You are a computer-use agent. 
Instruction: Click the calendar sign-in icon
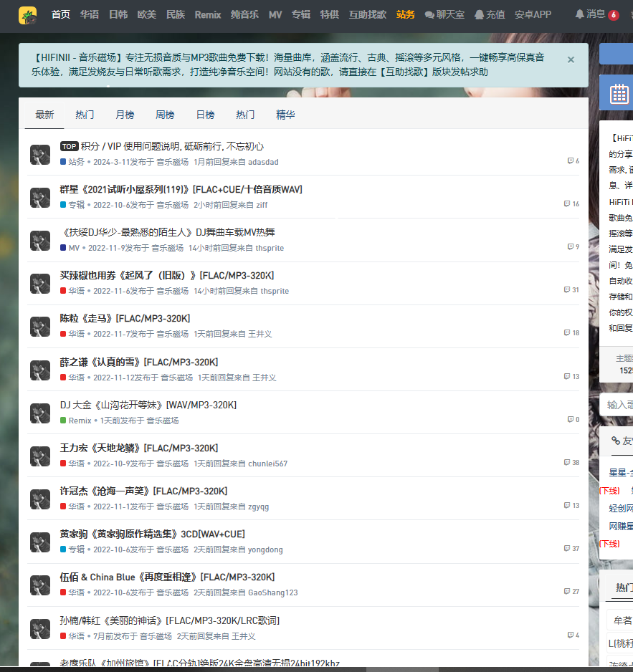pos(619,94)
